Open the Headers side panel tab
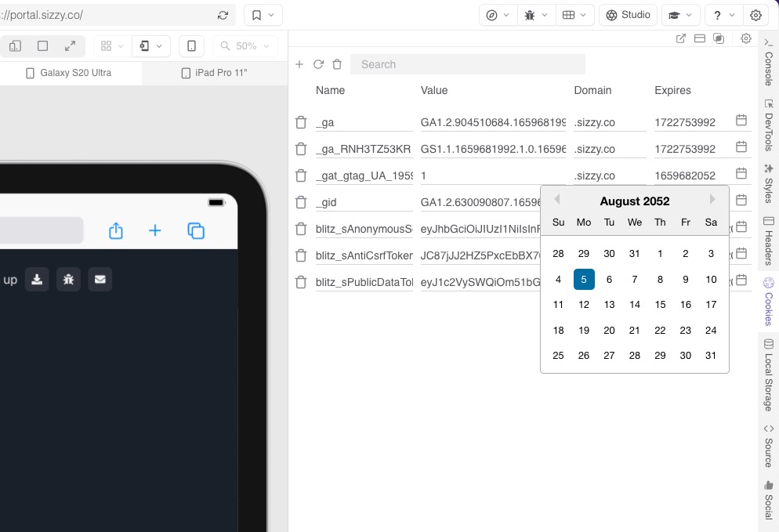 768,241
